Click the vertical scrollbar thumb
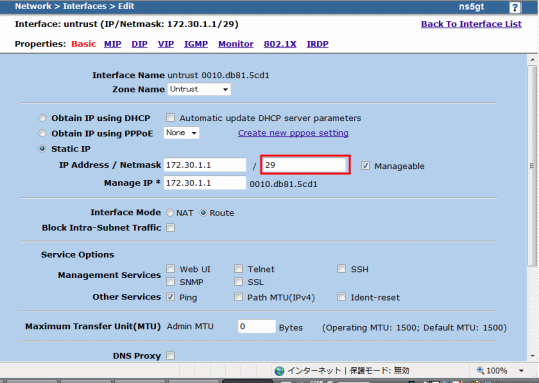Screen dimensions: 539x383 point(532,166)
